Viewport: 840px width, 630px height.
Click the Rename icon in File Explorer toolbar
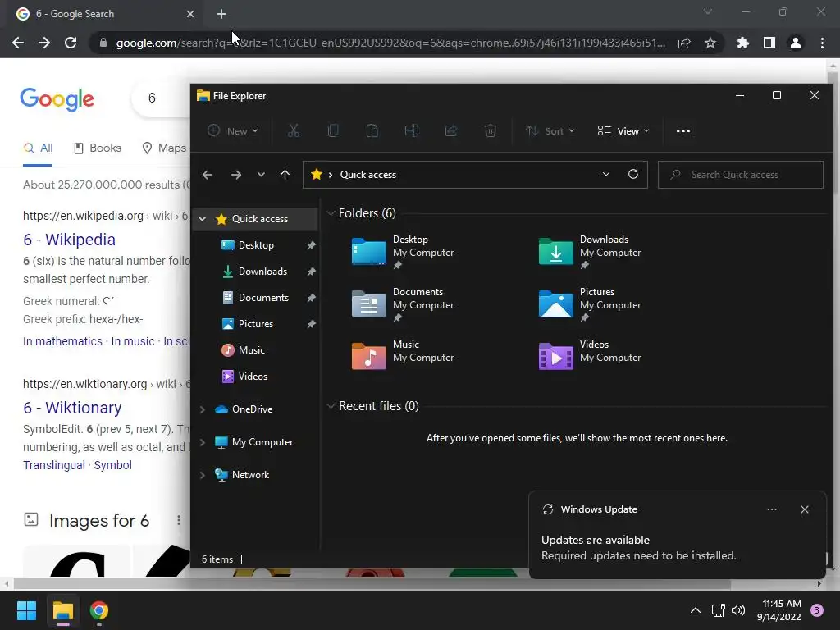(x=412, y=130)
